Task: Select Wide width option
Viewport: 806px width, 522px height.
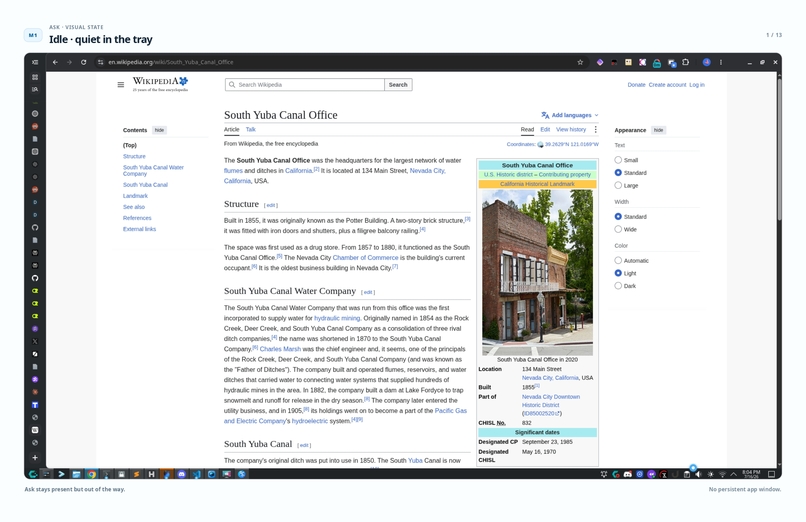Action: pyautogui.click(x=618, y=229)
